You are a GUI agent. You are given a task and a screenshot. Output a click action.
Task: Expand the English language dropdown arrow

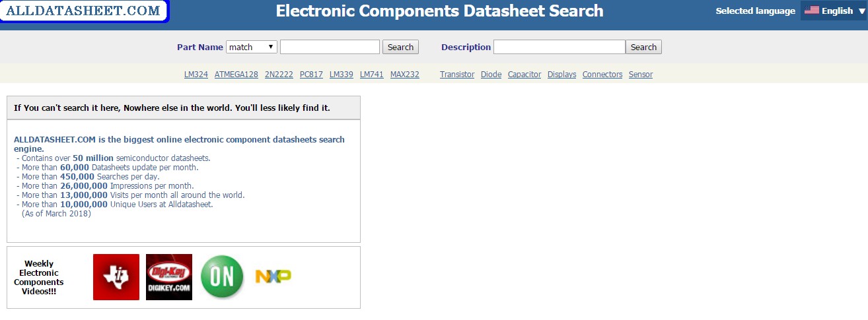(861, 11)
